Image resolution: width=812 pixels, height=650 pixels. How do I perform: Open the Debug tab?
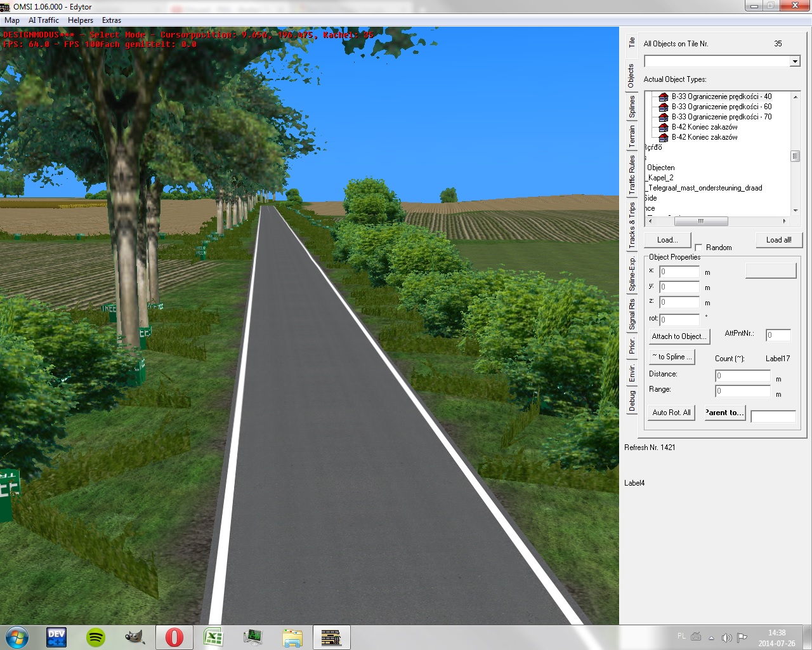(632, 401)
